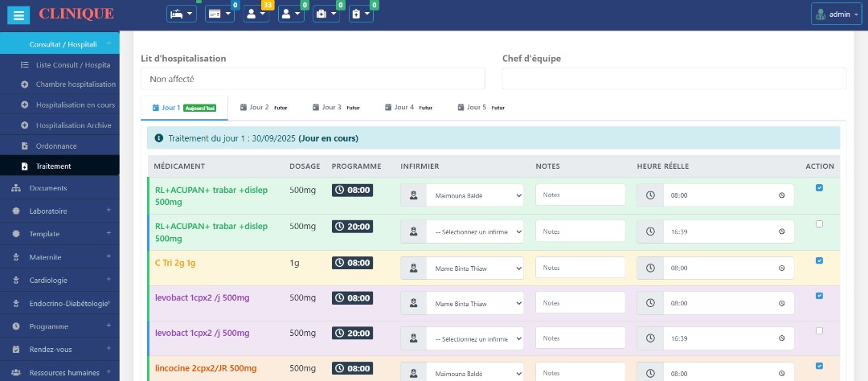Select nurse for levobact 20:00 row
The height and width of the screenshot is (381, 868).
pos(474,338)
